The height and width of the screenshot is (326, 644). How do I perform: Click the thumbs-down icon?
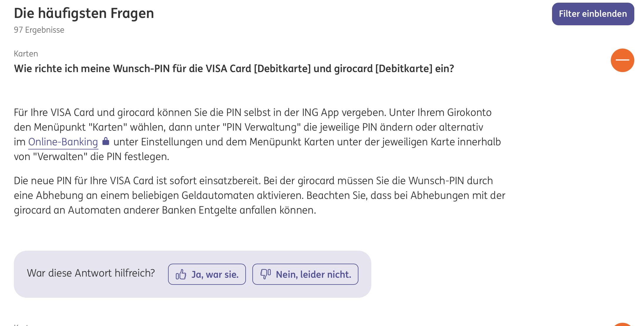265,274
